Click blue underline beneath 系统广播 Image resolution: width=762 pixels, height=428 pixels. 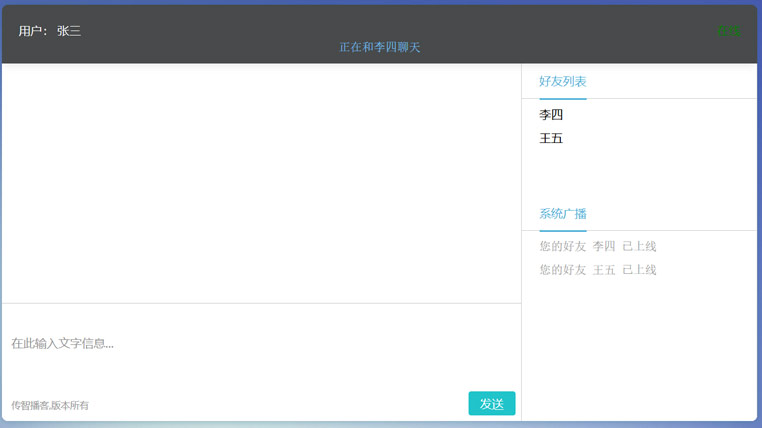pyautogui.click(x=563, y=231)
